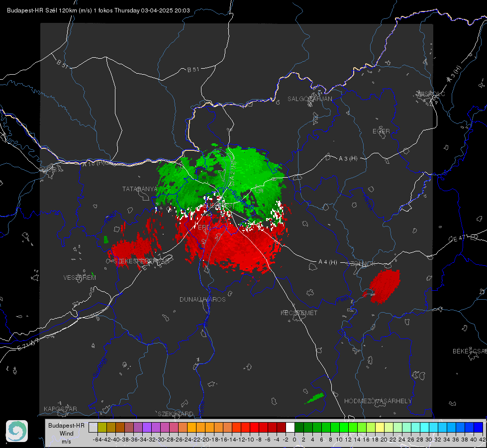The width and height of the screenshot is (487, 448).
Task: Click the ÉRD town label
Action: click(204, 227)
